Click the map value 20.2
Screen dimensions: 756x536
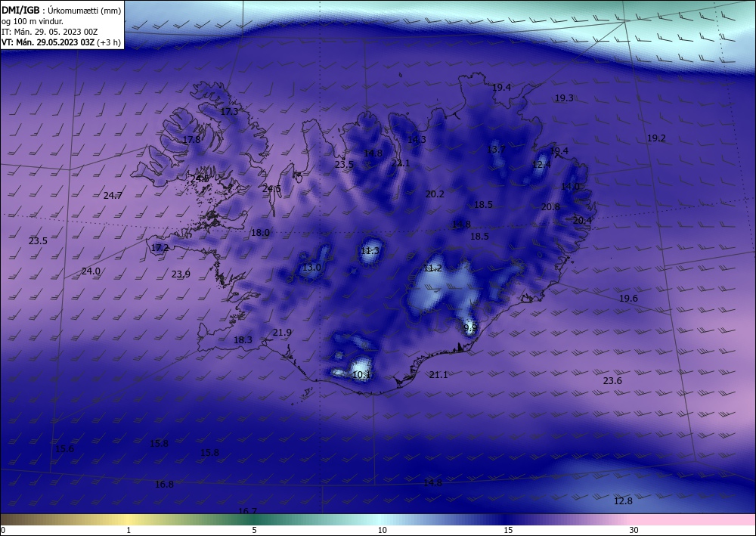[435, 194]
